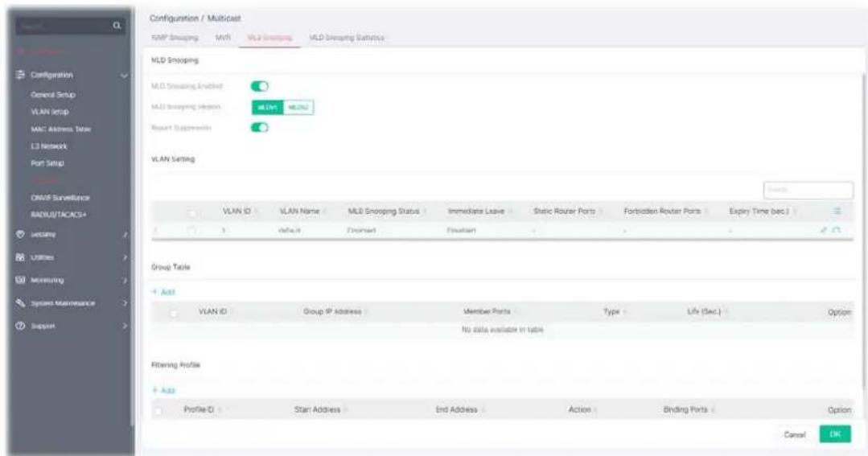Open General Setup in sidebar
This screenshot has height=456, width=868.
53,95
